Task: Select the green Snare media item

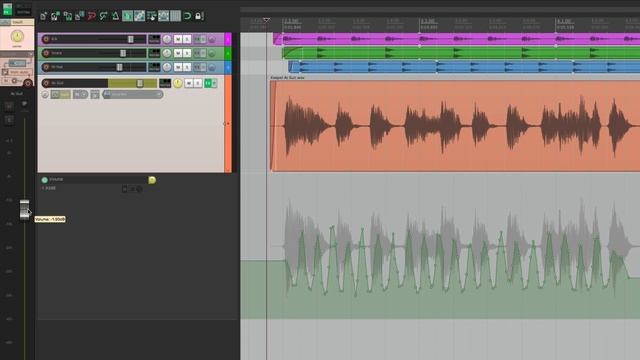Action: pos(461,53)
